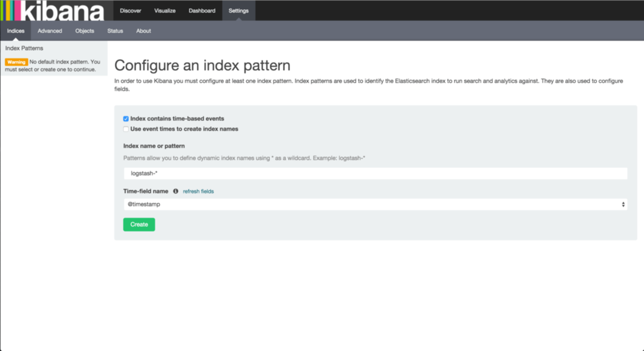Screen dimensions: 644x351
Task: Select the Indices sub-tab
Action: pyautogui.click(x=15, y=31)
